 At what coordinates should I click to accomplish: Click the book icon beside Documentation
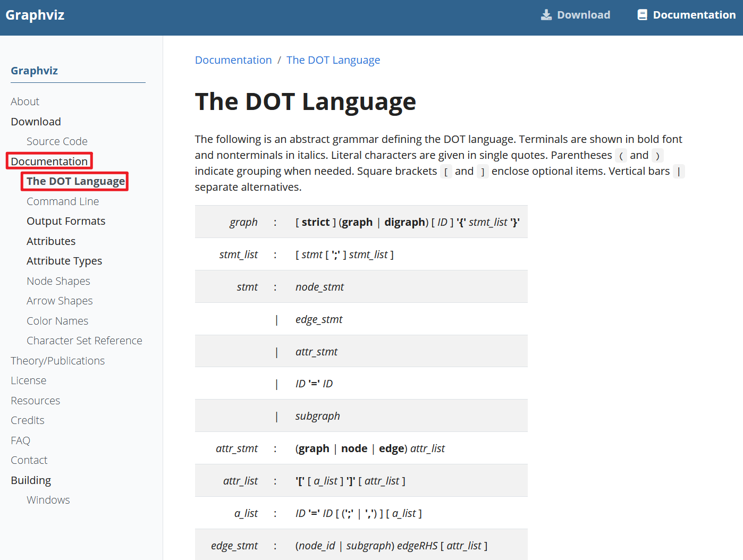(642, 15)
